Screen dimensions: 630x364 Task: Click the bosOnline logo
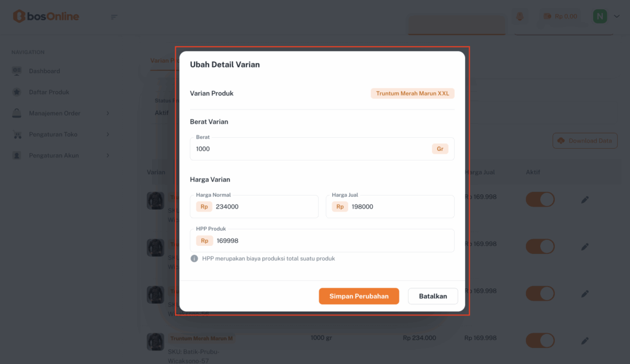[x=46, y=17]
